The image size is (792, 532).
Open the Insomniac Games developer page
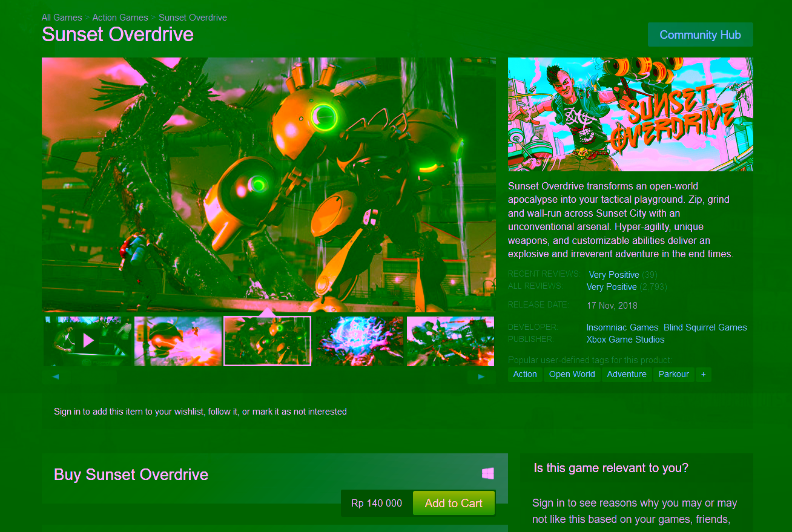tap(622, 327)
